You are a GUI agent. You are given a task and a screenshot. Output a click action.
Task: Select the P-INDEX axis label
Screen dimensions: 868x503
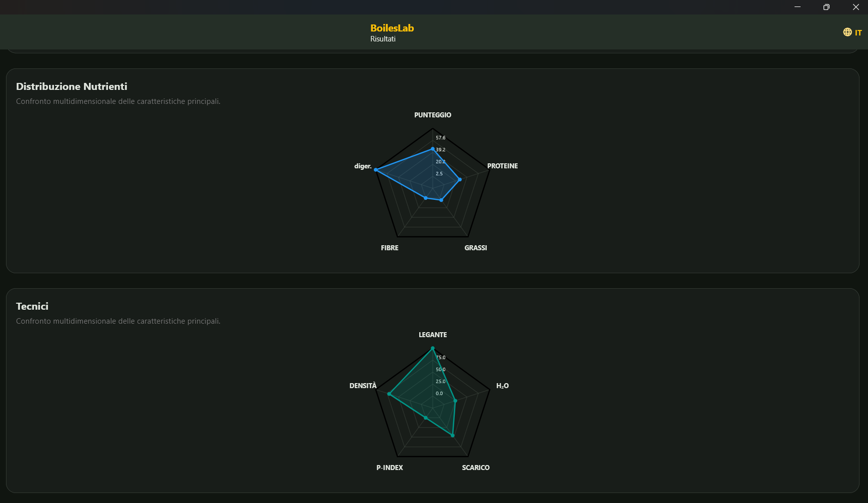point(390,468)
